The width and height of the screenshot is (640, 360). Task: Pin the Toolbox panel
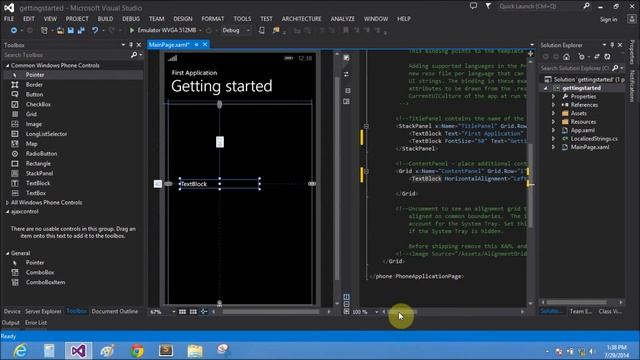(131, 45)
